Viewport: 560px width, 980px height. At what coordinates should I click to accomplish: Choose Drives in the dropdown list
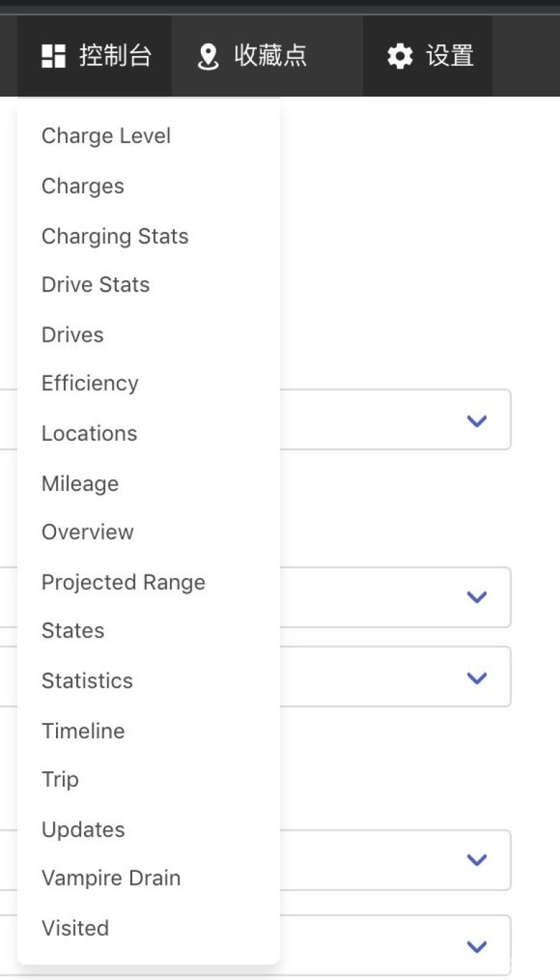tap(72, 335)
